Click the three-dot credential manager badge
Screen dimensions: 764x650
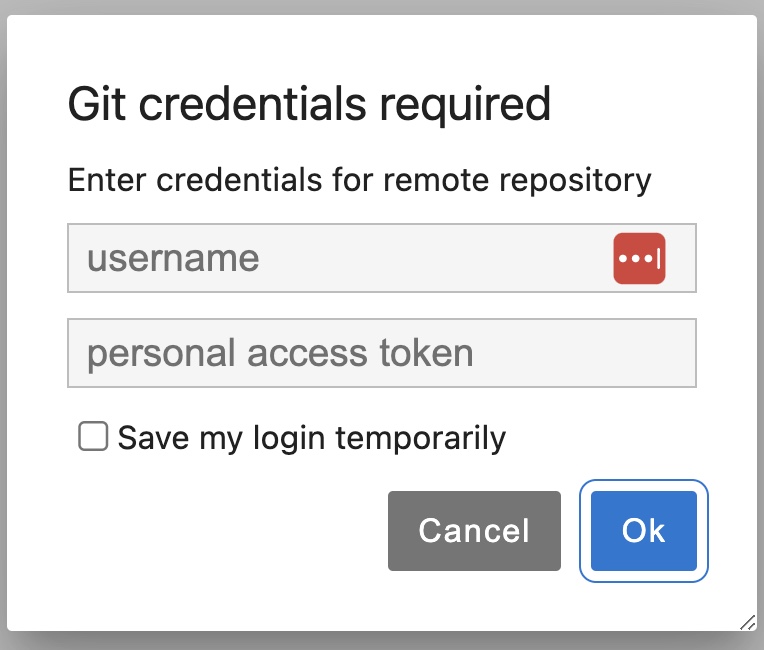[x=639, y=259]
